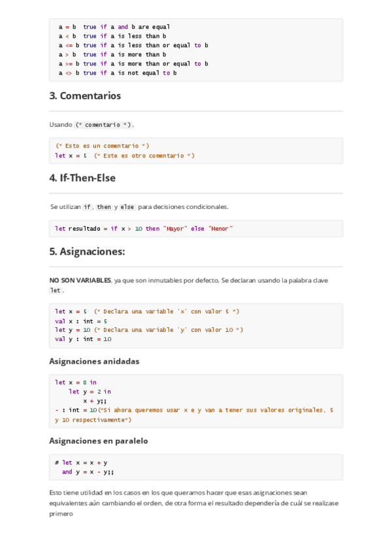Click the "Asignaciones anidadas" subheading
The width and height of the screenshot is (392, 554).
tap(94, 361)
